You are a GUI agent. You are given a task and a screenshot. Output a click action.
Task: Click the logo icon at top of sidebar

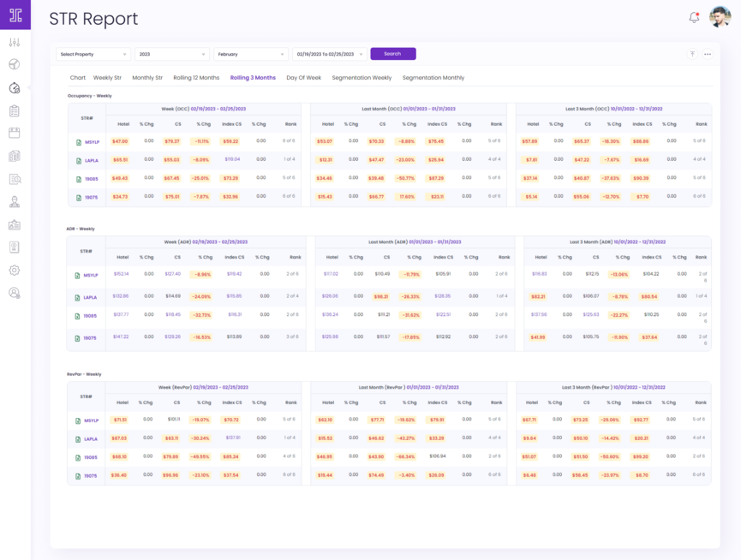tap(15, 15)
